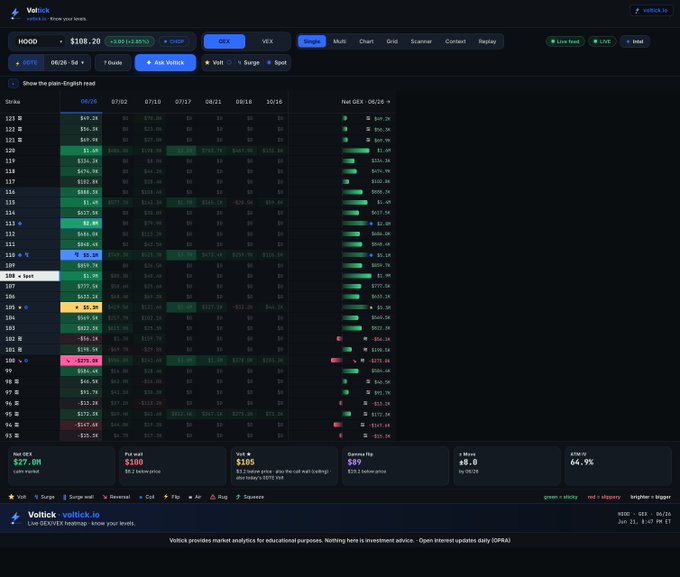Click the blue dot icon beside strike 113
Image resolution: width=680 pixels, height=577 pixels.
(20, 224)
